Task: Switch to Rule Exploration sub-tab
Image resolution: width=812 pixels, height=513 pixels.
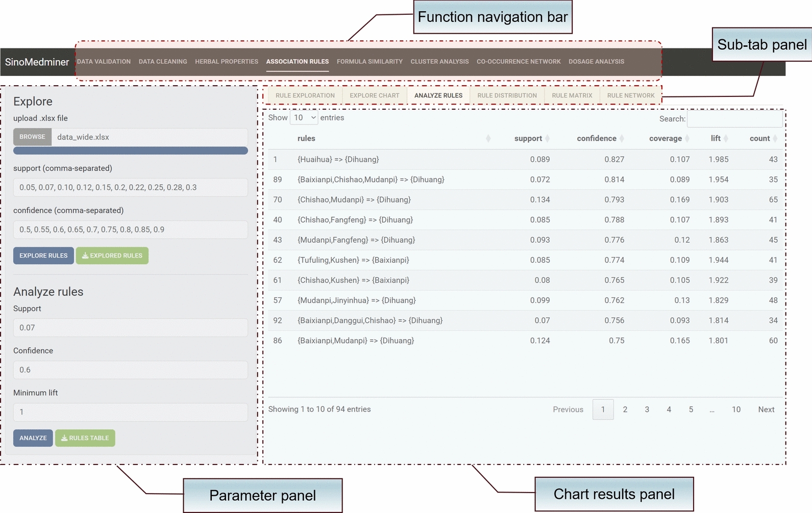Action: tap(305, 95)
